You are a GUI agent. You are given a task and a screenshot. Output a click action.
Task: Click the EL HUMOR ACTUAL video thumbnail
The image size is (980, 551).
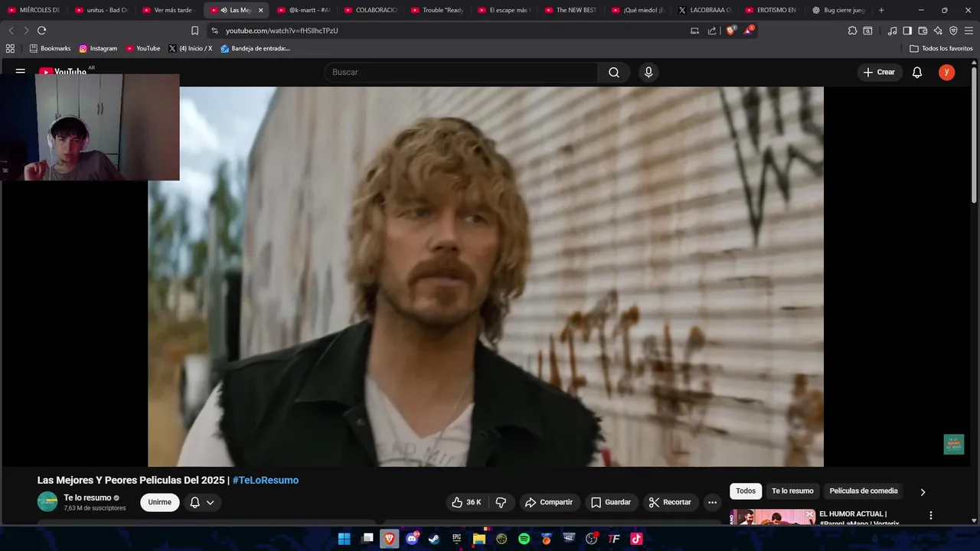point(773,517)
